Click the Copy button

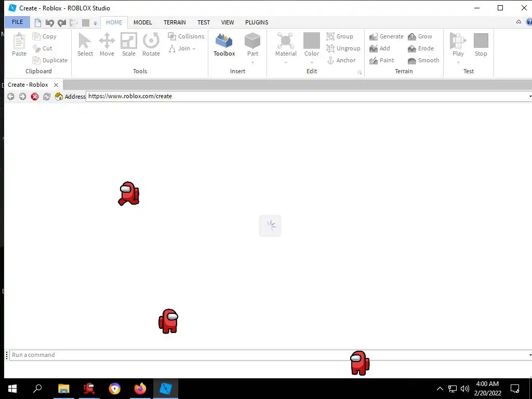tap(45, 36)
